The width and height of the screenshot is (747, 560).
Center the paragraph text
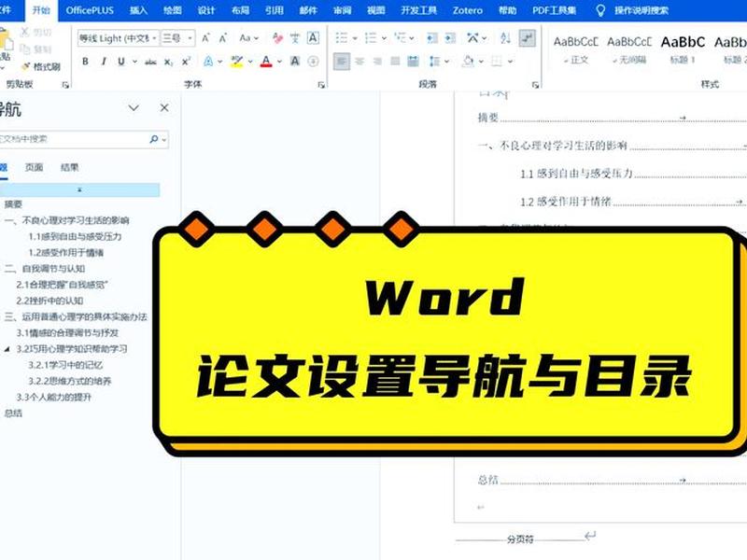pyautogui.click(x=359, y=62)
